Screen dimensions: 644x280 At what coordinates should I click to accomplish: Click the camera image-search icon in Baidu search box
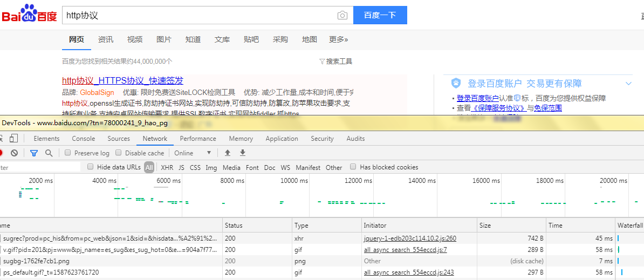point(342,16)
